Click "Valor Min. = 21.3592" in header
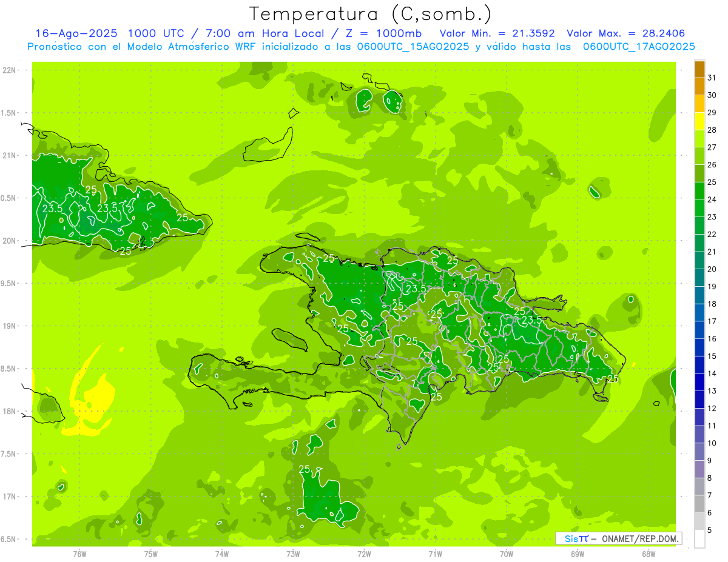 (x=497, y=33)
